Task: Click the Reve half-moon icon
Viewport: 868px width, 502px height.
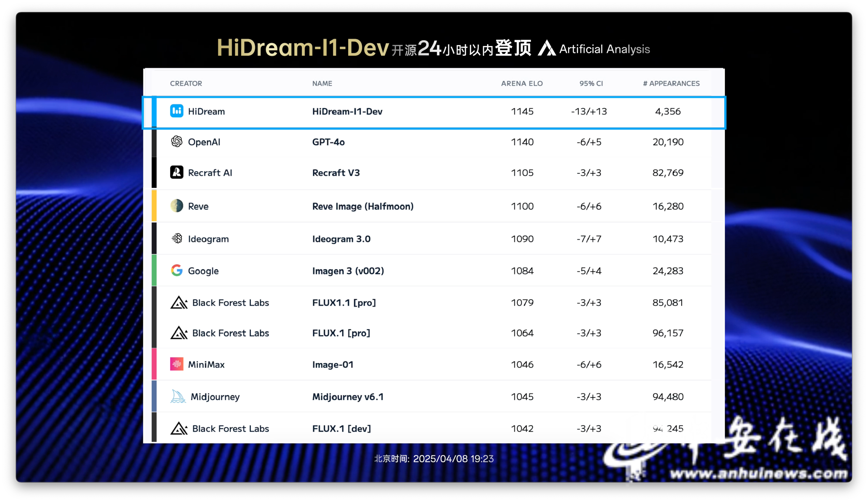Action: point(177,206)
